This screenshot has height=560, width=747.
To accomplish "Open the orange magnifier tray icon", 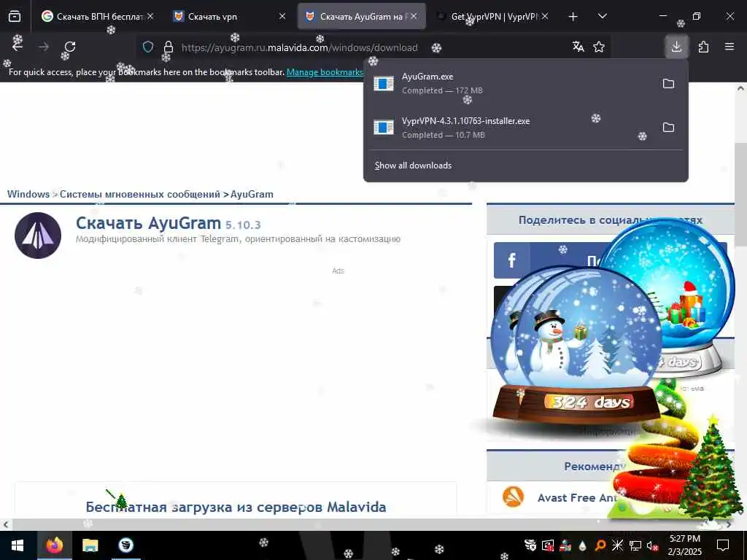I will pyautogui.click(x=600, y=545).
